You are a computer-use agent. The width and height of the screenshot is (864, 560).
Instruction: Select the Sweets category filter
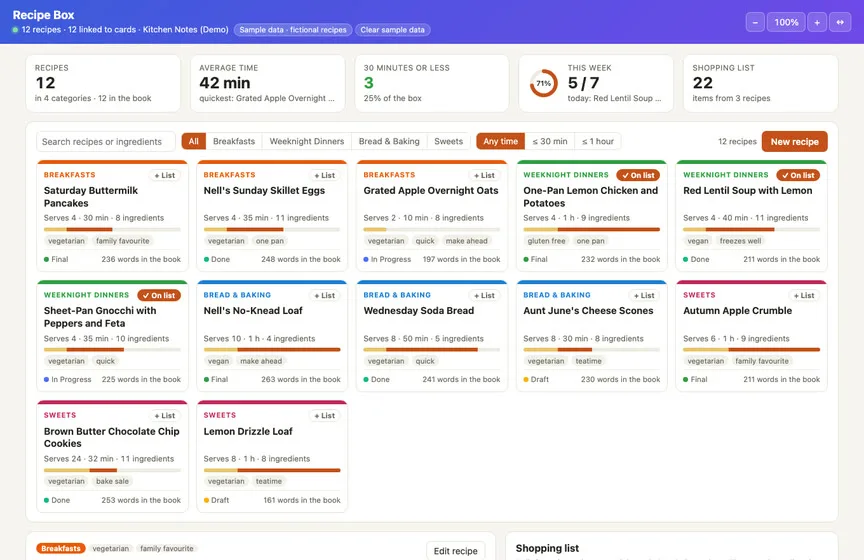[448, 141]
